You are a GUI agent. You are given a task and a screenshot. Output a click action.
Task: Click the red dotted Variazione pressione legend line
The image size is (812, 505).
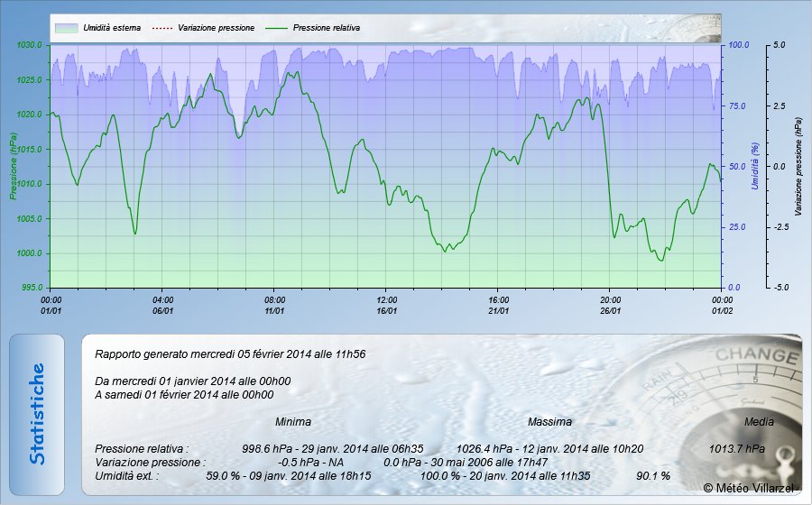(x=161, y=28)
